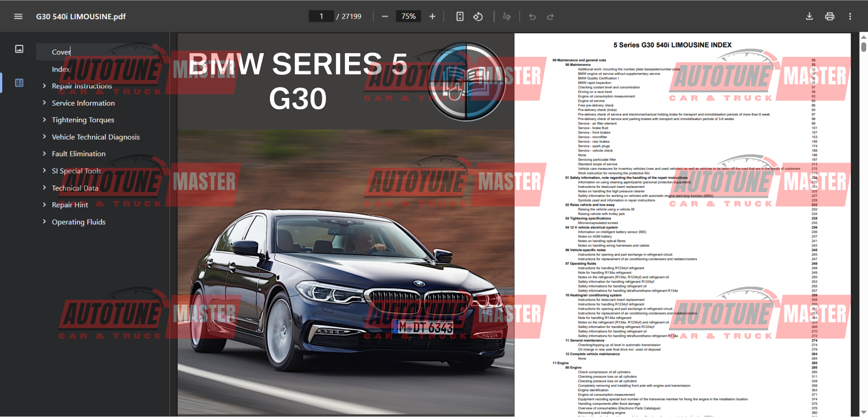The height and width of the screenshot is (419, 868).
Task: Click the fit to page icon
Action: tap(460, 16)
